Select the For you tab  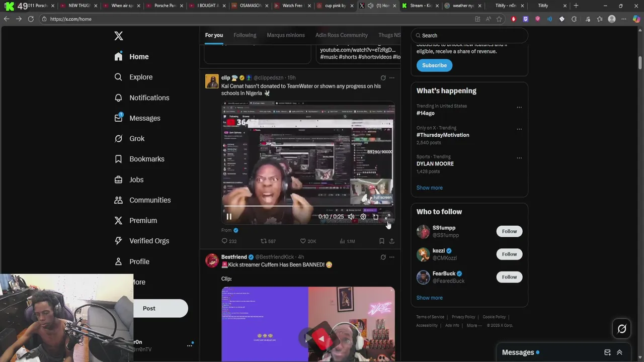tap(214, 35)
